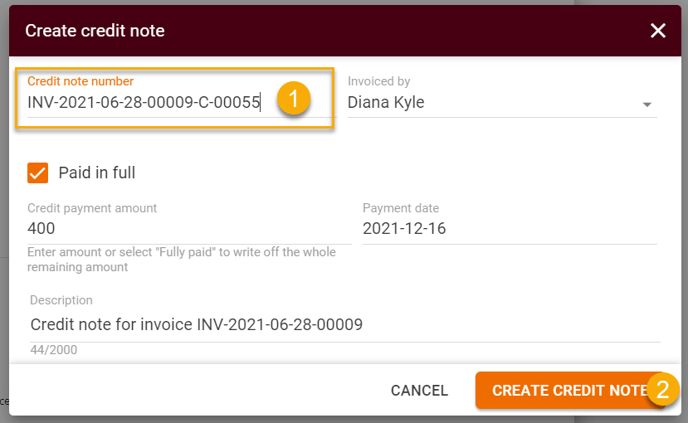
Task: Click into the Description text field
Action: click(345, 325)
